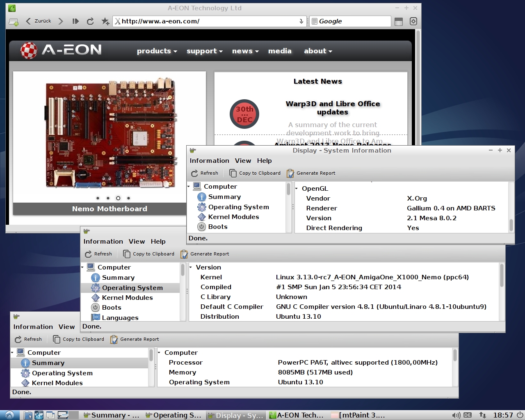The image size is (525, 420).
Task: Add a bookmark with the star icon
Action: [105, 21]
